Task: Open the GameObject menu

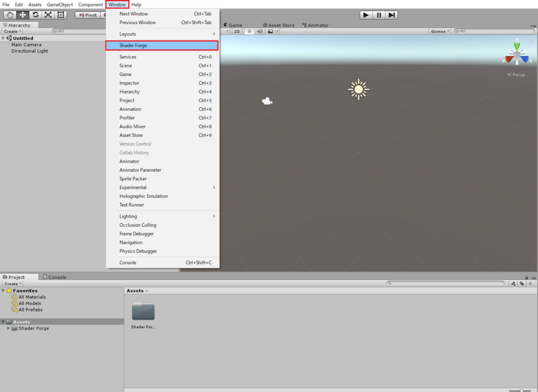Action: (60, 4)
